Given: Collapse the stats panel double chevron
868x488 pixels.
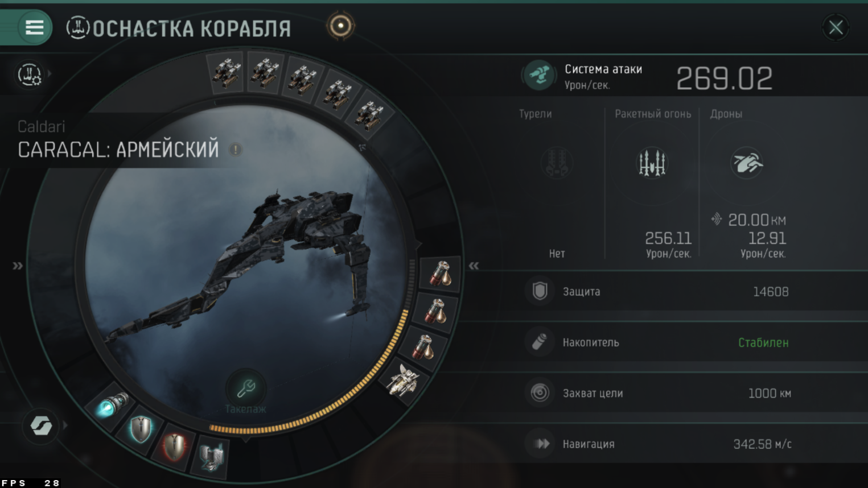Looking at the screenshot, I should [x=474, y=266].
